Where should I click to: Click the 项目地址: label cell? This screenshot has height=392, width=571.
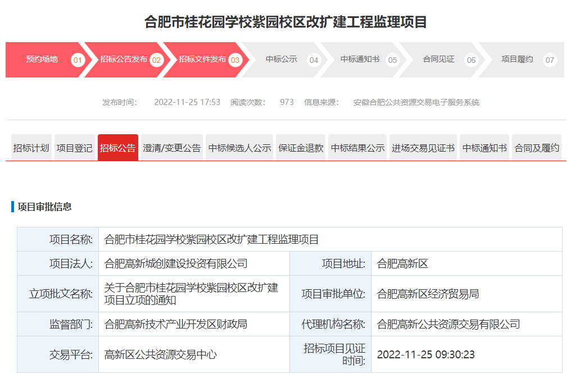(330, 263)
